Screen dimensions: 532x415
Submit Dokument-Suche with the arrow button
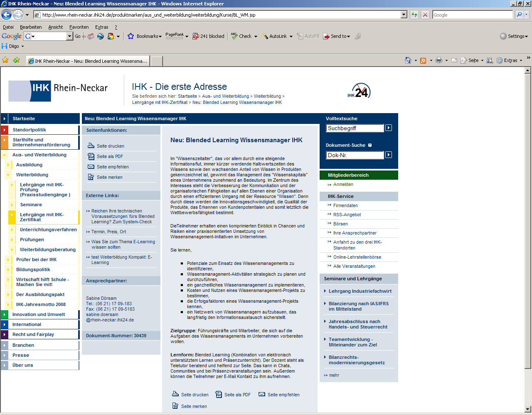click(x=389, y=155)
